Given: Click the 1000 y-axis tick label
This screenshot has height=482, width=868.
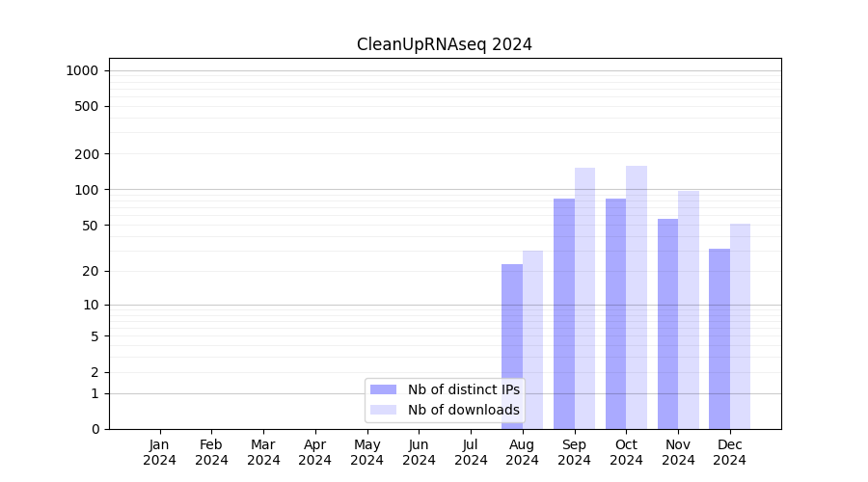Looking at the screenshot, I should [x=81, y=70].
